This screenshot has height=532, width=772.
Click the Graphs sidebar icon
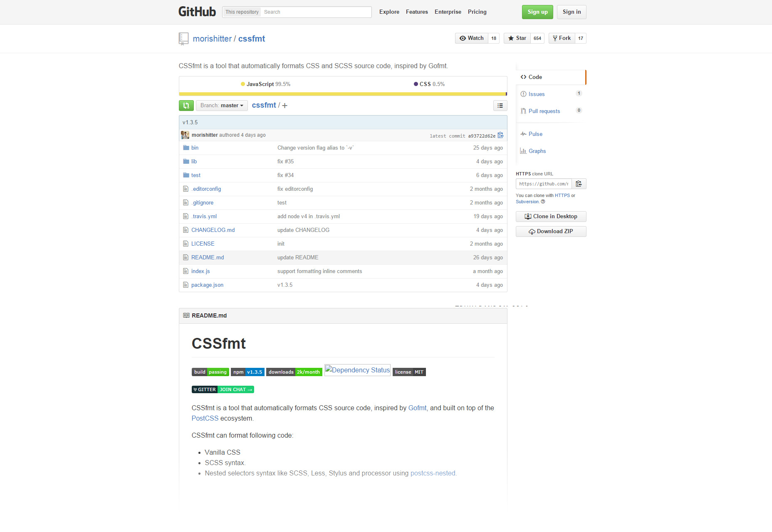click(523, 151)
